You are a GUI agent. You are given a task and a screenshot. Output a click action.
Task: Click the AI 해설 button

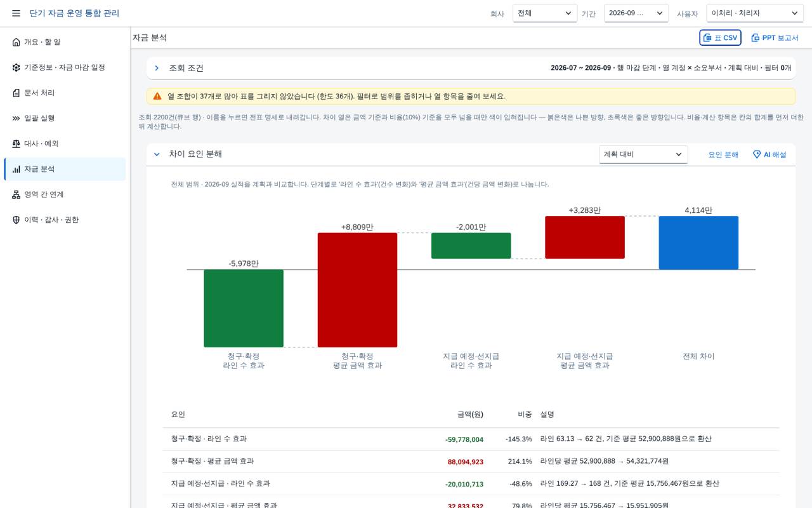pyautogui.click(x=769, y=154)
